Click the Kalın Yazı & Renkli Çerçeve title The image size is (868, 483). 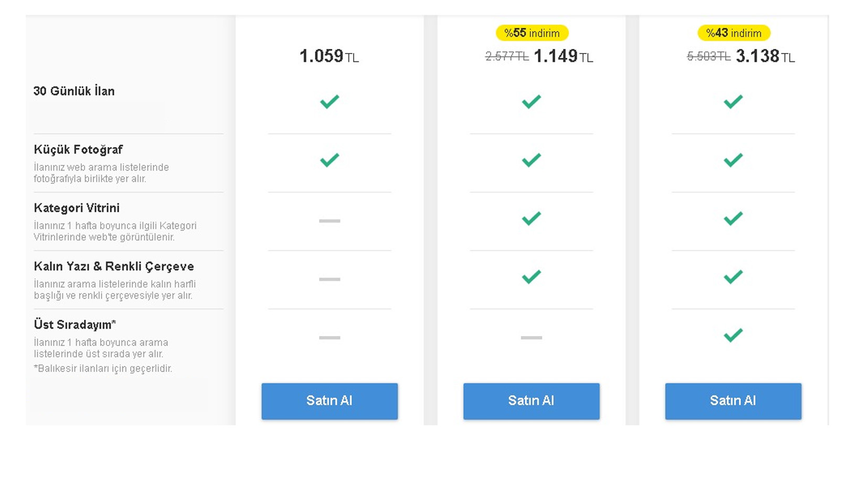114,266
